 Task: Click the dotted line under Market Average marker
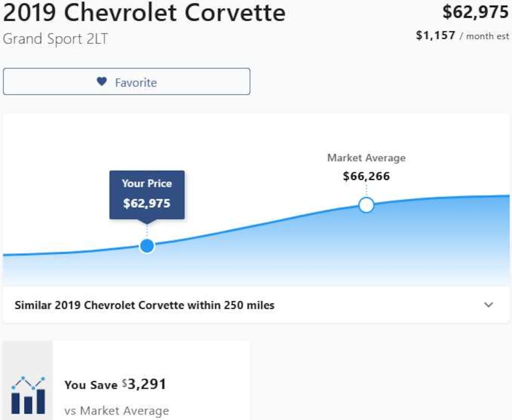point(366,191)
